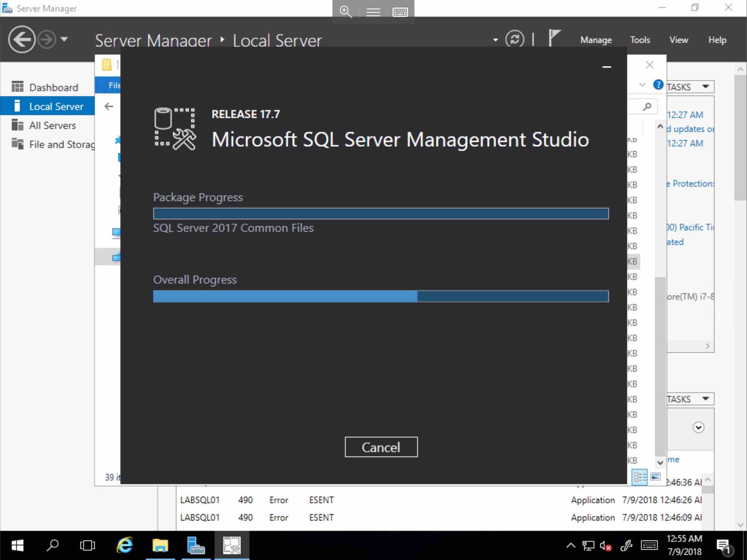This screenshot has height=560, width=747.
Task: Switch File Explorer to large icons view
Action: pos(655,477)
